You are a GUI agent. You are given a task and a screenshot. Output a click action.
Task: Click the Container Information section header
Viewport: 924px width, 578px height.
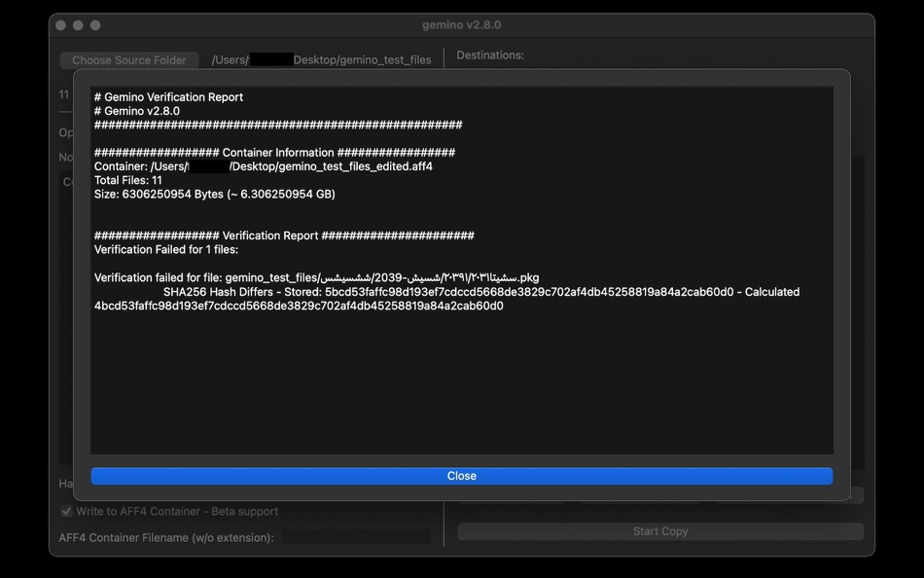pos(274,152)
